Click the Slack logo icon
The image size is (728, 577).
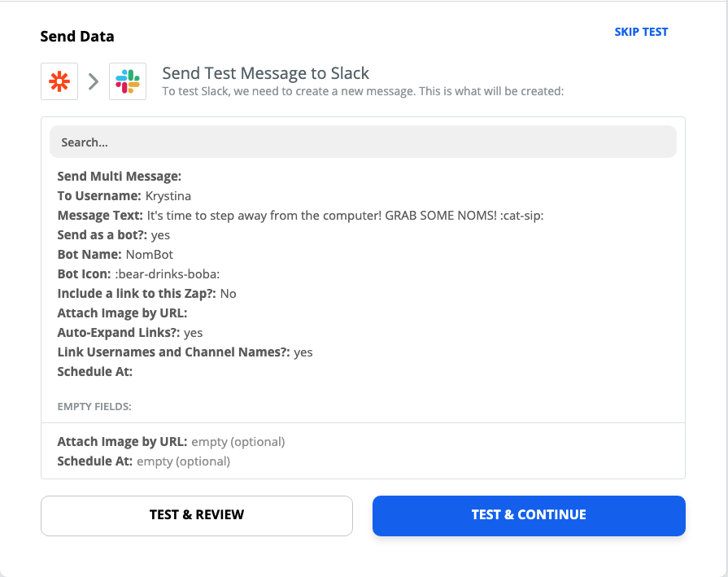pyautogui.click(x=128, y=81)
